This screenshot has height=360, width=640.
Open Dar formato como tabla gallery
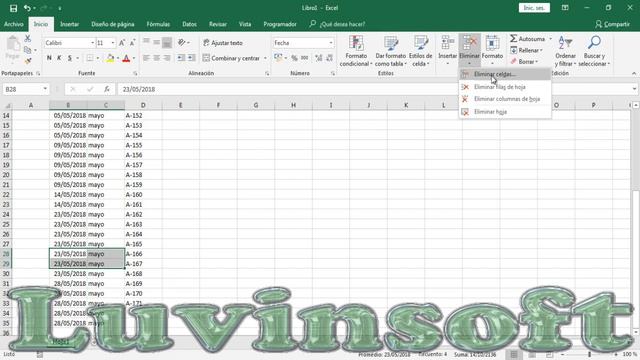tap(391, 51)
